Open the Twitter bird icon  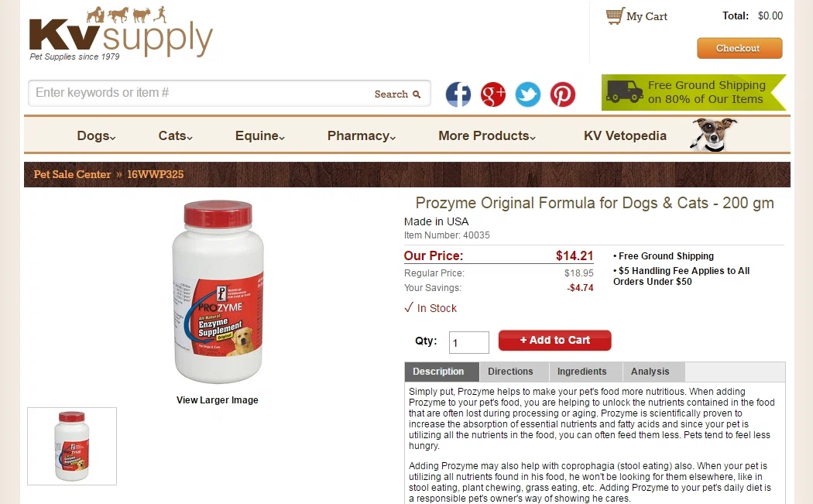pyautogui.click(x=528, y=94)
